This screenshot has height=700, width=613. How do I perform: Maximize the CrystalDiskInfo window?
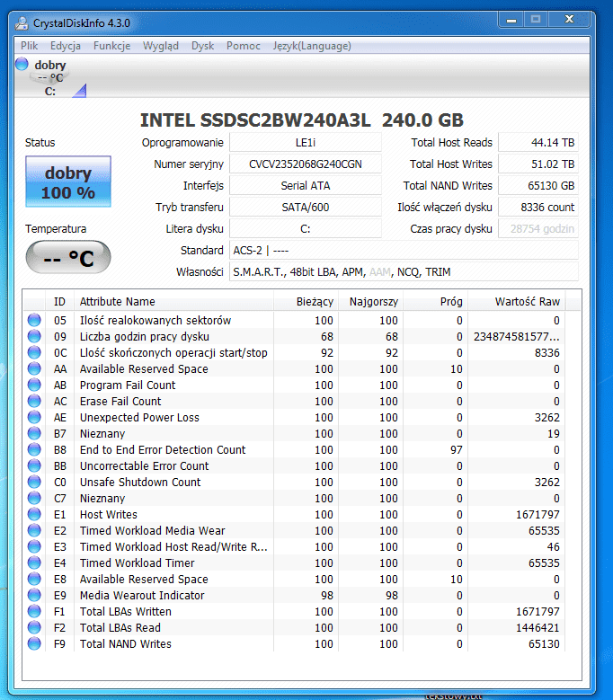536,20
